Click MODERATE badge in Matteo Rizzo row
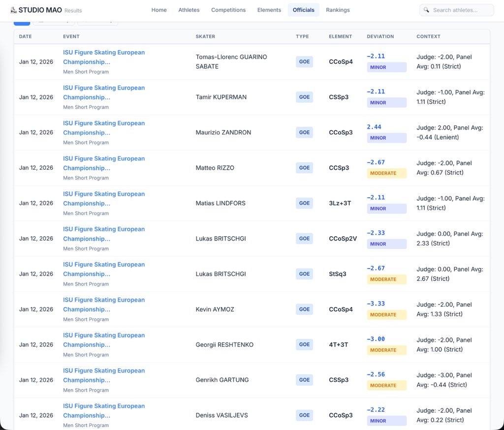Viewport: 504px width, 430px height. tap(387, 173)
